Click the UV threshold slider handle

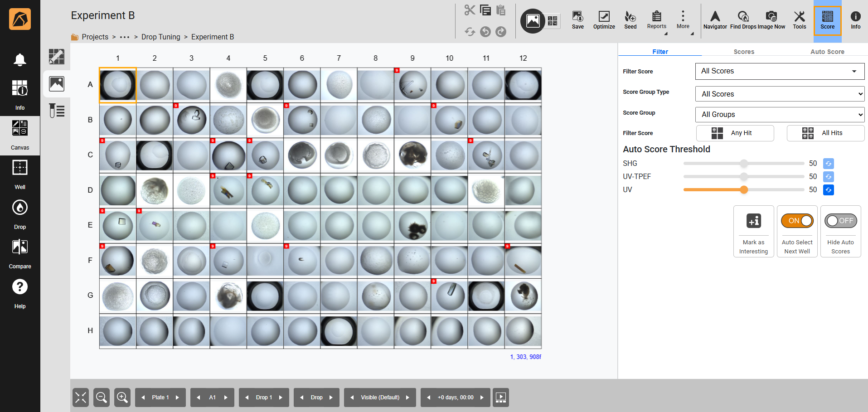pyautogui.click(x=744, y=190)
